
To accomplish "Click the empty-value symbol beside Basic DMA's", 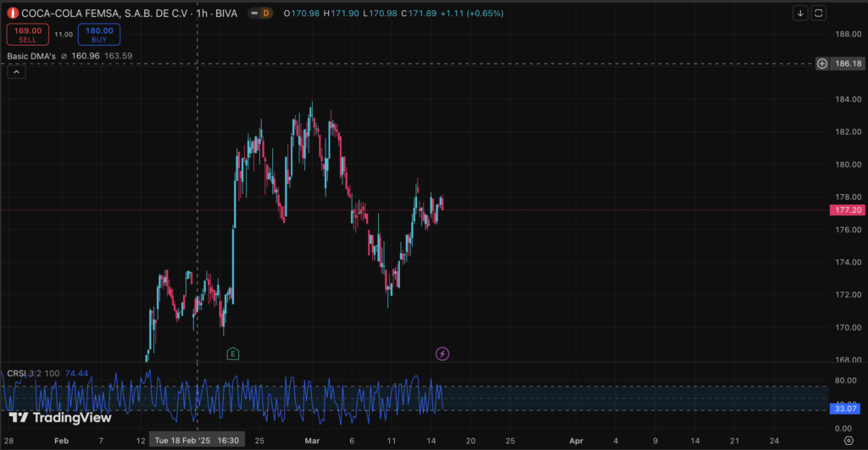I will pyautogui.click(x=64, y=56).
